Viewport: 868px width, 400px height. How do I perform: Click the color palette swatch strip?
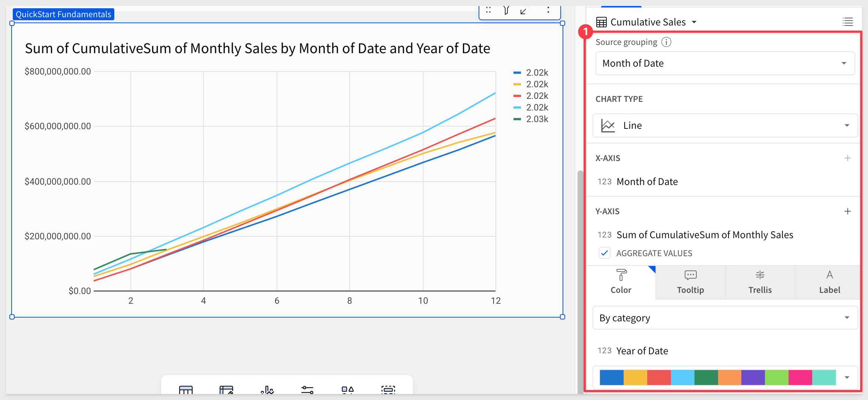pyautogui.click(x=717, y=377)
